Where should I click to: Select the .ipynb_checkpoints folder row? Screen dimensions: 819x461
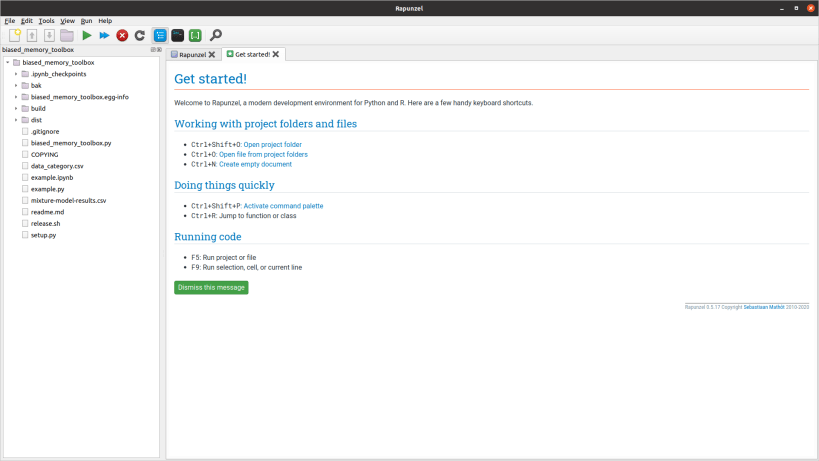pos(58,74)
